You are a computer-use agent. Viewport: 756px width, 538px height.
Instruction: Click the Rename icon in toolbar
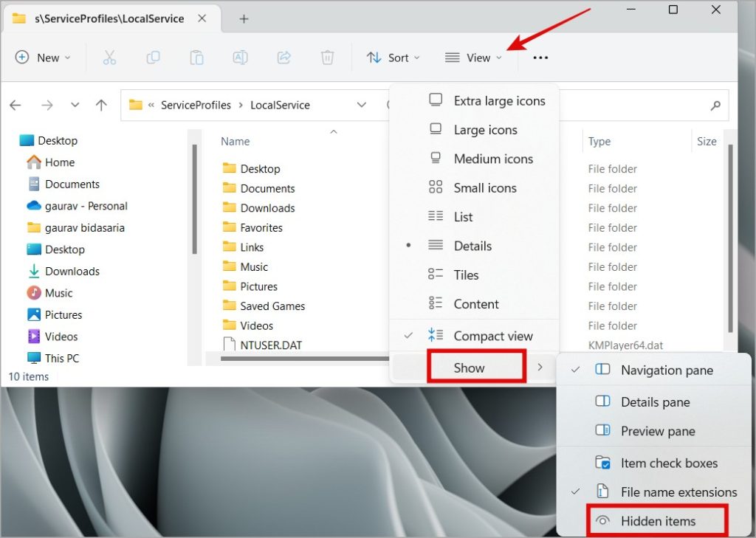click(240, 58)
